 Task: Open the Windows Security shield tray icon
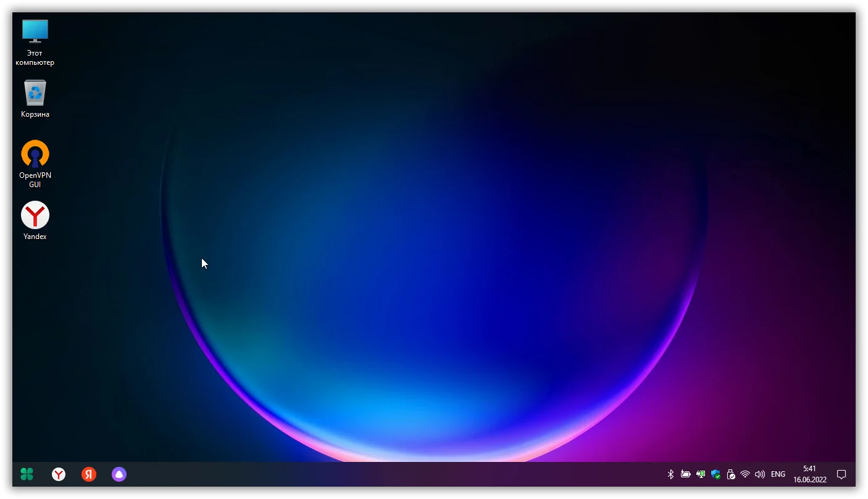coord(716,474)
